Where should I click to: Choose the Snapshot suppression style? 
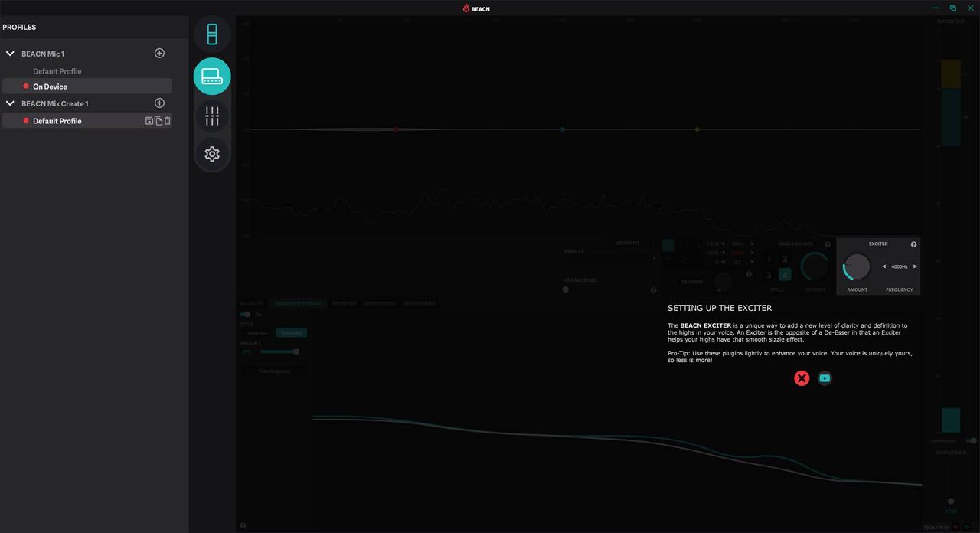pyautogui.click(x=291, y=333)
